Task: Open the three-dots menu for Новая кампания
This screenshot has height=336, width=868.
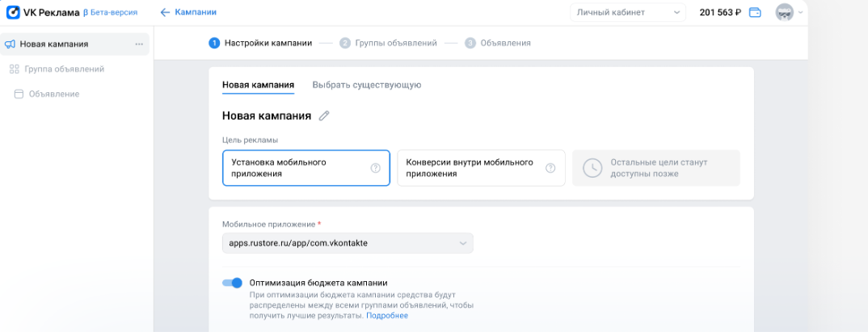Action: [x=139, y=44]
